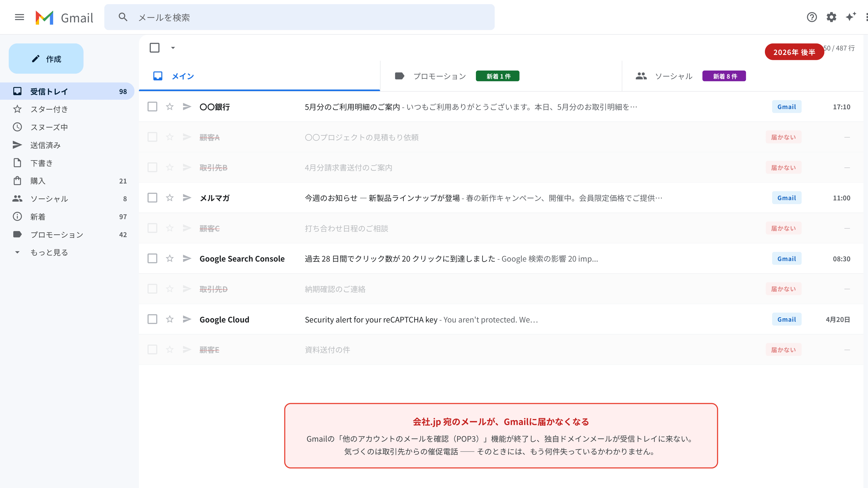The height and width of the screenshot is (488, 868).
Task: Select the Google Search Console checkbox
Action: tap(152, 258)
